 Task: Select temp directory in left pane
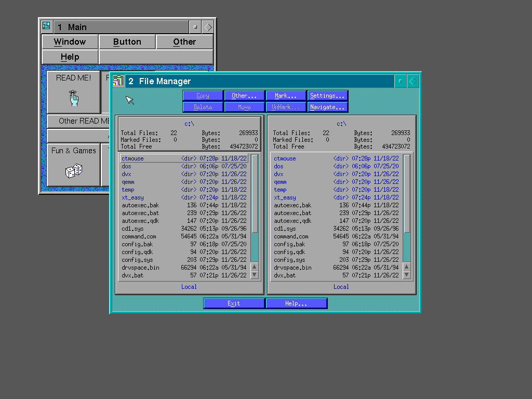click(x=184, y=190)
